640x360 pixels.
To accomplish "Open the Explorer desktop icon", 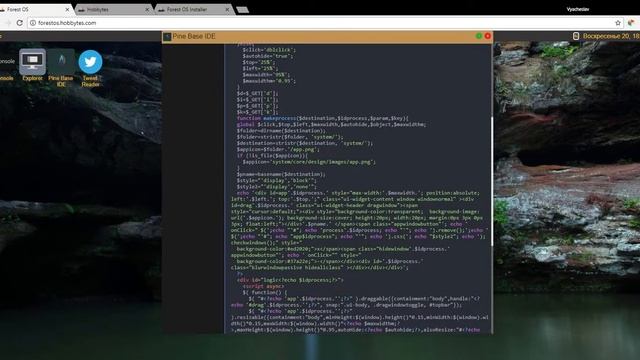I will pos(32,65).
